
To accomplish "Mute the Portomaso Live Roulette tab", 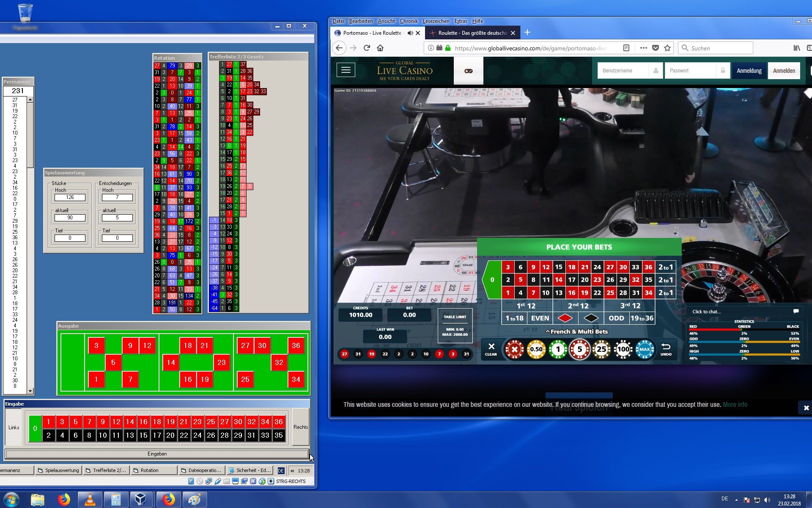I will point(410,33).
